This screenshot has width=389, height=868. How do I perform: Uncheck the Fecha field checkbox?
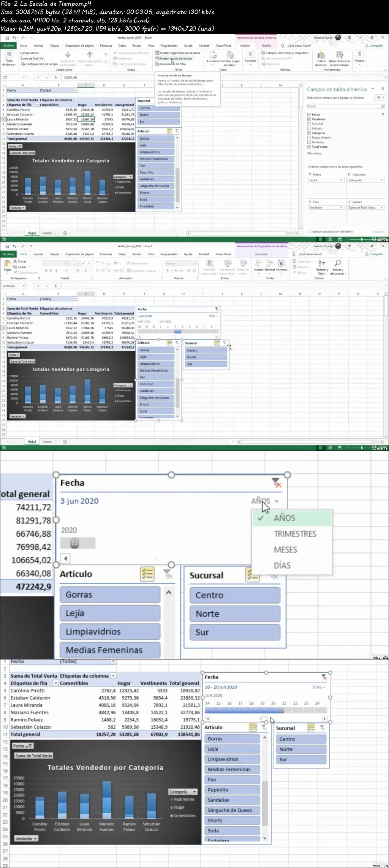tap(309, 114)
